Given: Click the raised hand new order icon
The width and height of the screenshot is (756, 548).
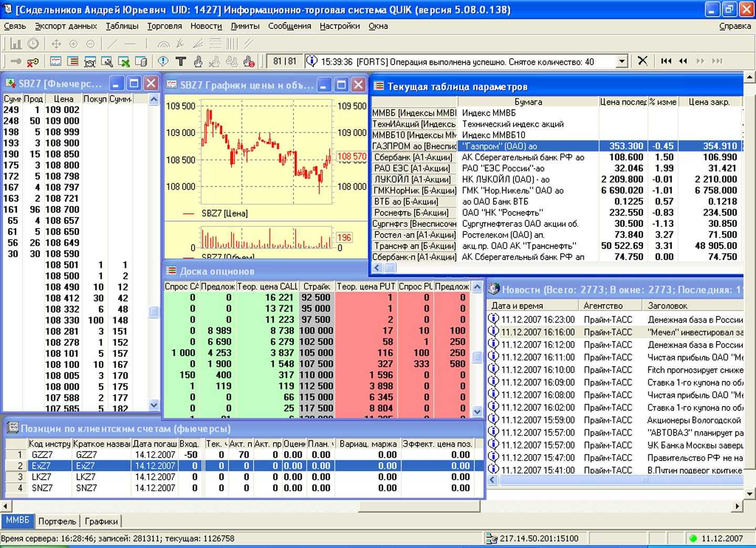Looking at the screenshot, I should coord(198,62).
